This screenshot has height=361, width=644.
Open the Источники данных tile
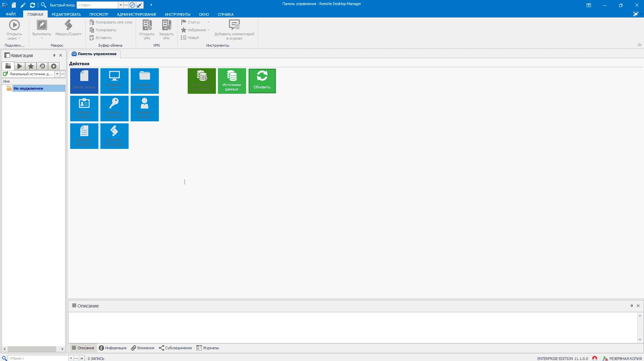232,81
